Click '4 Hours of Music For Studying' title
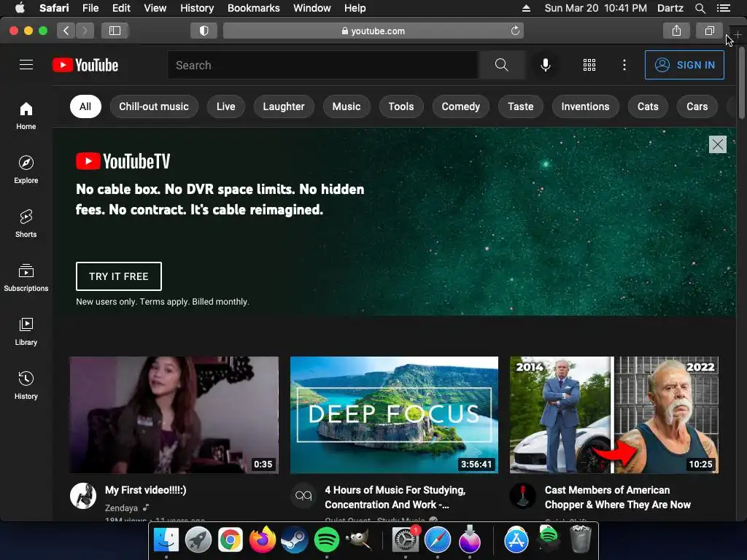This screenshot has height=560, width=747. point(395,497)
